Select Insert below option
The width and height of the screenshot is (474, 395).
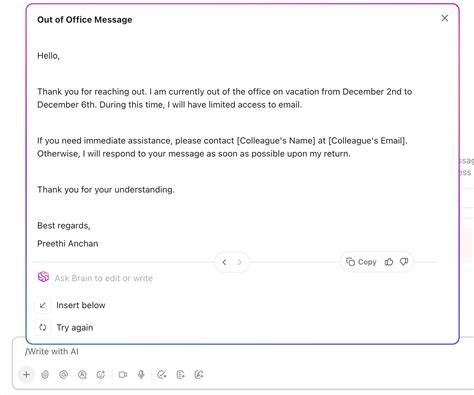pyautogui.click(x=71, y=305)
